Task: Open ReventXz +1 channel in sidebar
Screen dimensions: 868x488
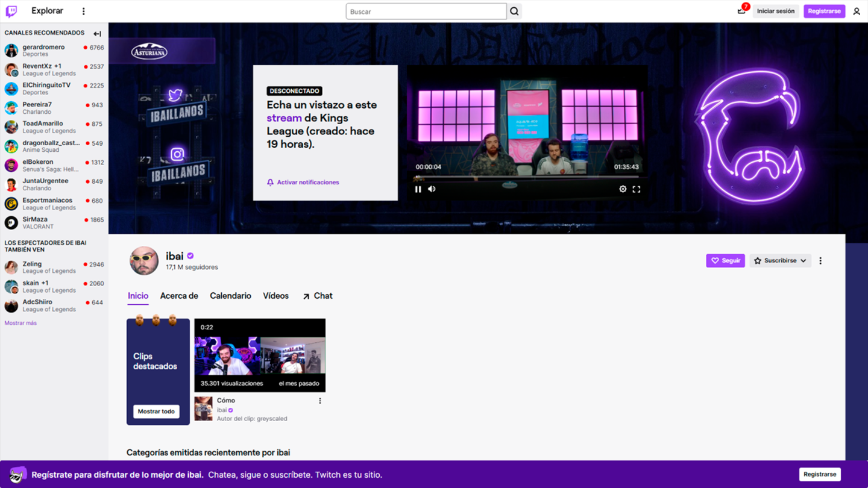Action: 54,70
